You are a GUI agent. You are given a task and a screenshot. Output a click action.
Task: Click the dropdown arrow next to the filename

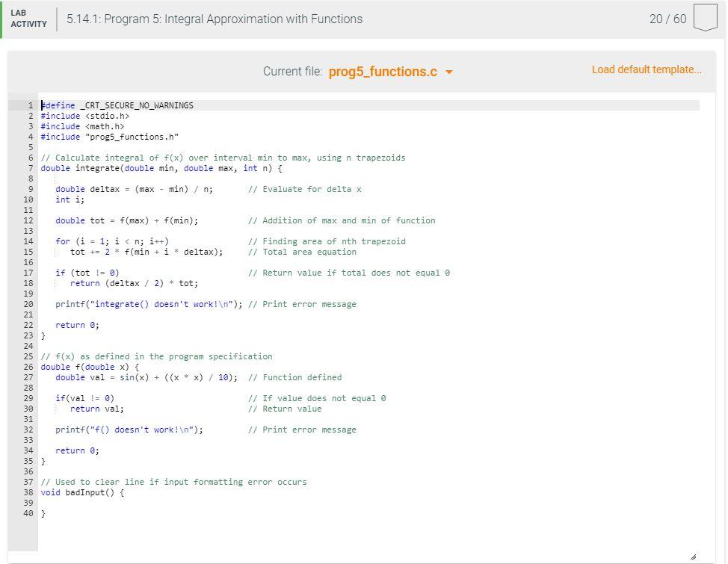[x=448, y=72]
